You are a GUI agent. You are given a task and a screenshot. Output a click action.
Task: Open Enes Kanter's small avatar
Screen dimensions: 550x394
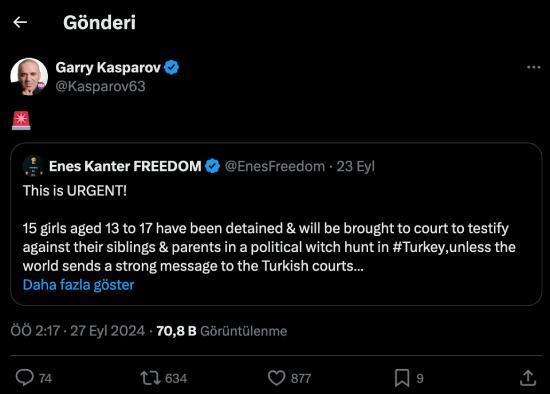point(33,166)
